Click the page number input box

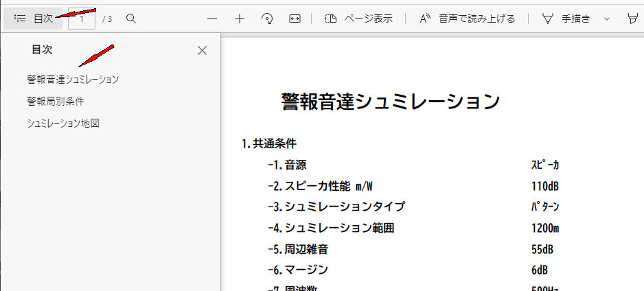(82, 19)
